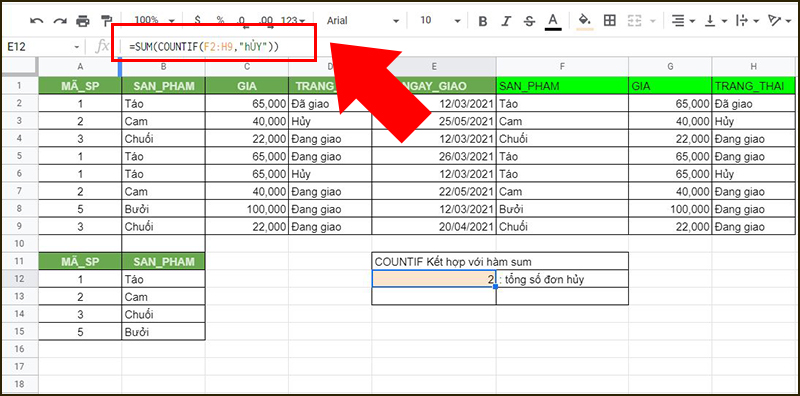Screen dimensions: 800x396
Task: Print the sheet with printer icon
Action: click(83, 21)
